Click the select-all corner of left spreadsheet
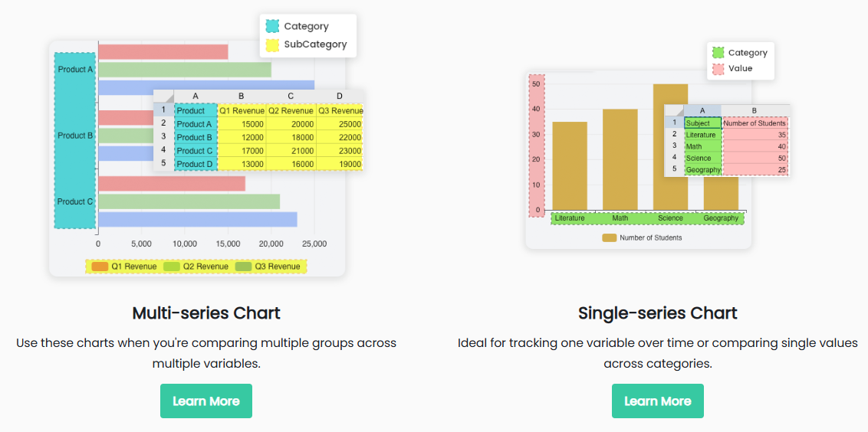Image resolution: width=868 pixels, height=432 pixels. tap(163, 96)
